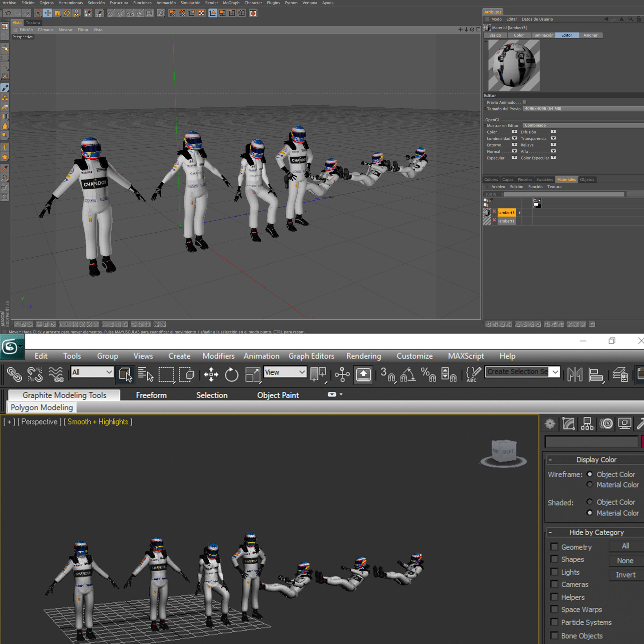Select the text tool in left sidebar

pos(5,147)
